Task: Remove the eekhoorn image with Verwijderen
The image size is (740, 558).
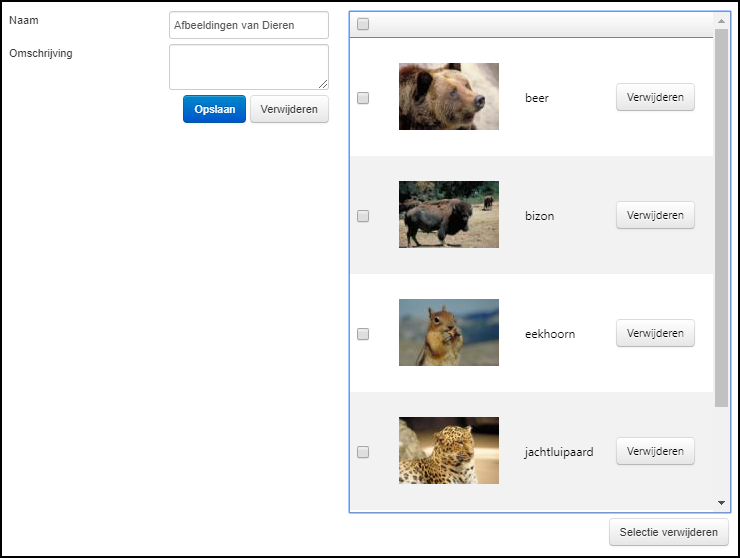Action: (x=655, y=333)
